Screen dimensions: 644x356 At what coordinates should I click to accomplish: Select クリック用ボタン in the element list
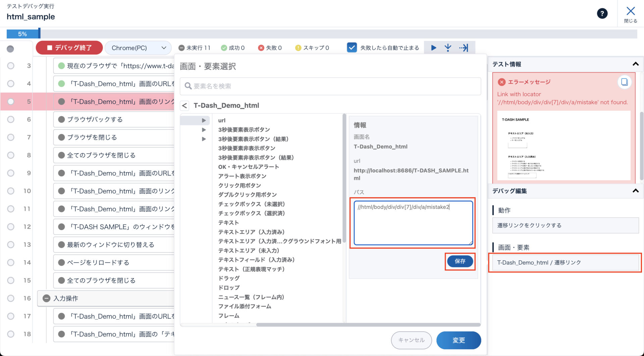239,186
